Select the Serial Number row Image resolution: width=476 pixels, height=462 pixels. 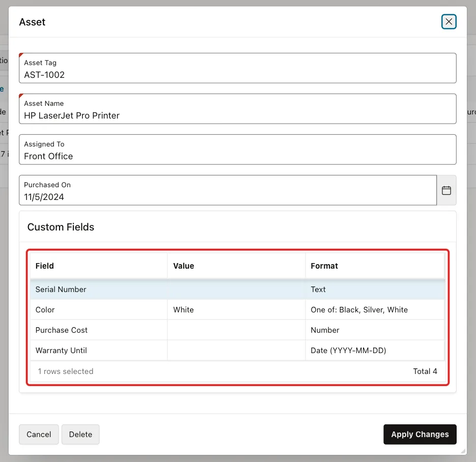pos(237,290)
